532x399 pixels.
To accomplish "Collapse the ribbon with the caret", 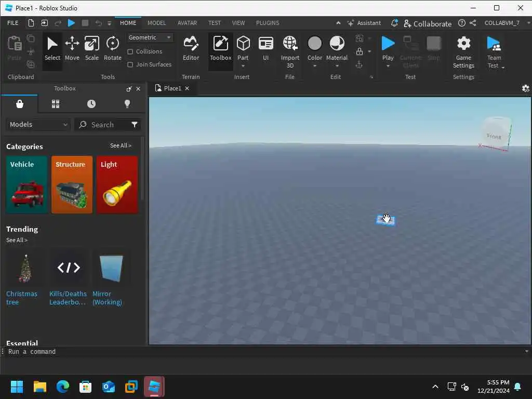I will (x=338, y=23).
